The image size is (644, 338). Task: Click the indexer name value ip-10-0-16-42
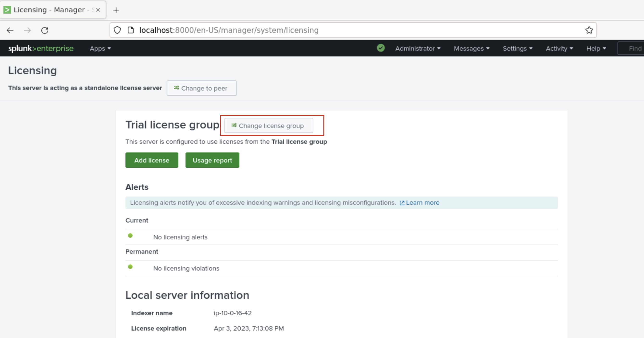coord(233,313)
